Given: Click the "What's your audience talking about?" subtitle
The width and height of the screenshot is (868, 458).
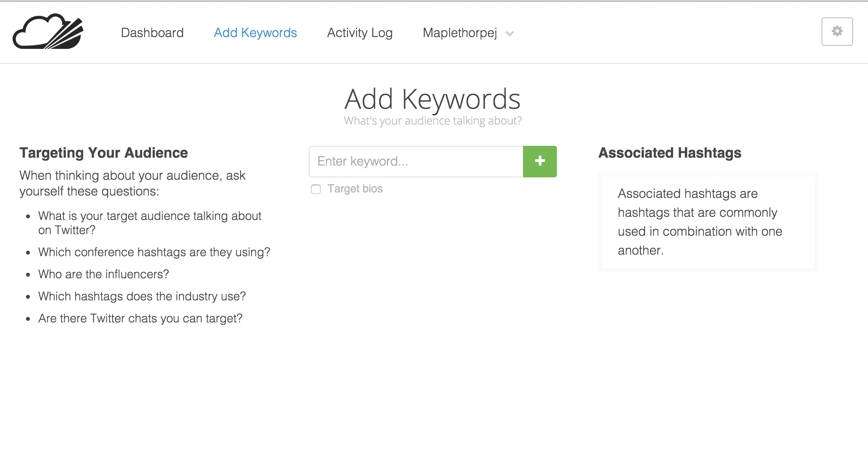Looking at the screenshot, I should pyautogui.click(x=432, y=121).
